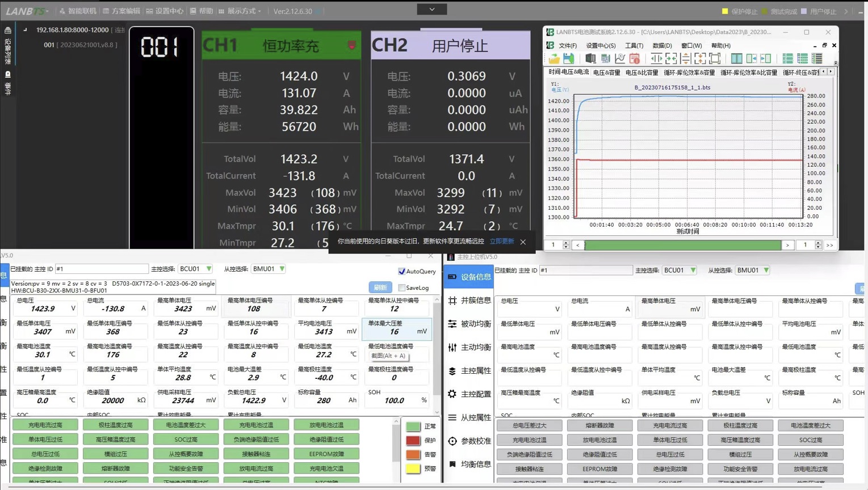Click the 主控 ID input field on left
The image size is (868, 490).
pyautogui.click(x=101, y=269)
